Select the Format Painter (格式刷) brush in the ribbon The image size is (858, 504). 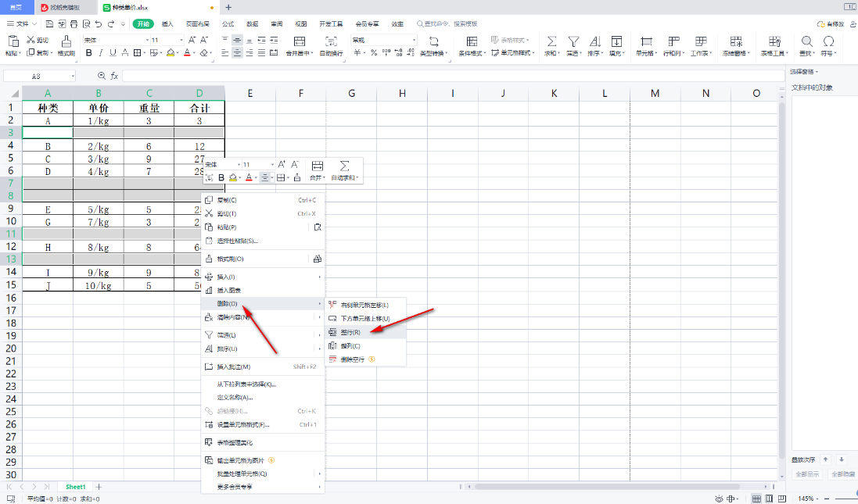point(66,42)
